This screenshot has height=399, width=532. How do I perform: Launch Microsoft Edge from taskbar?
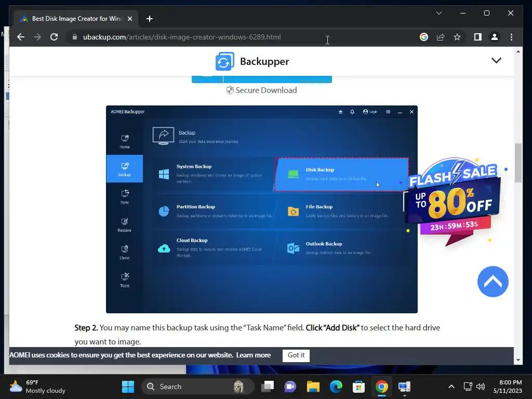[x=336, y=387]
